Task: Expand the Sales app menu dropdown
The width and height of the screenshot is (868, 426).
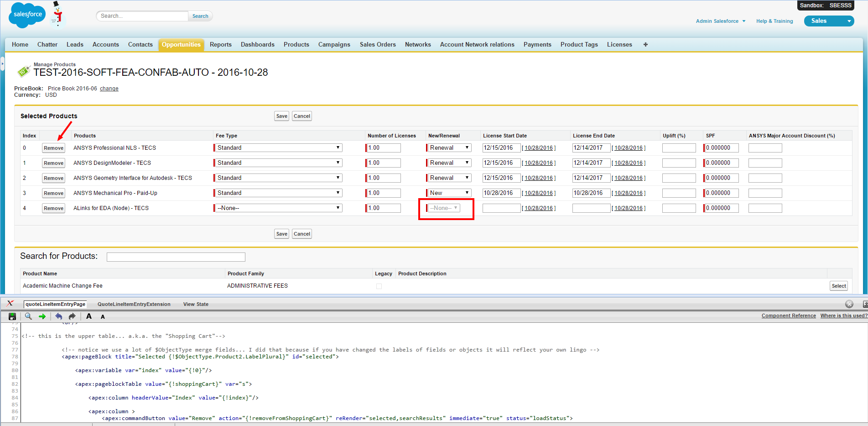Action: click(x=849, y=21)
